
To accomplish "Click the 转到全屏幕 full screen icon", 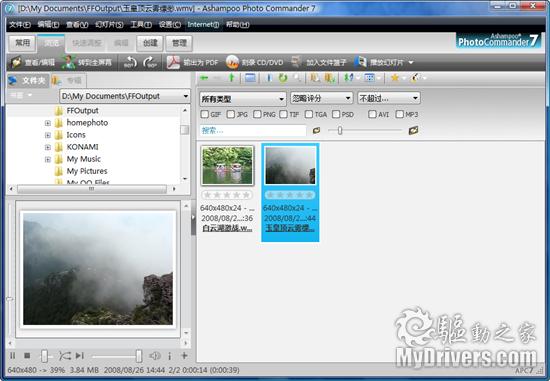I will coord(69,62).
